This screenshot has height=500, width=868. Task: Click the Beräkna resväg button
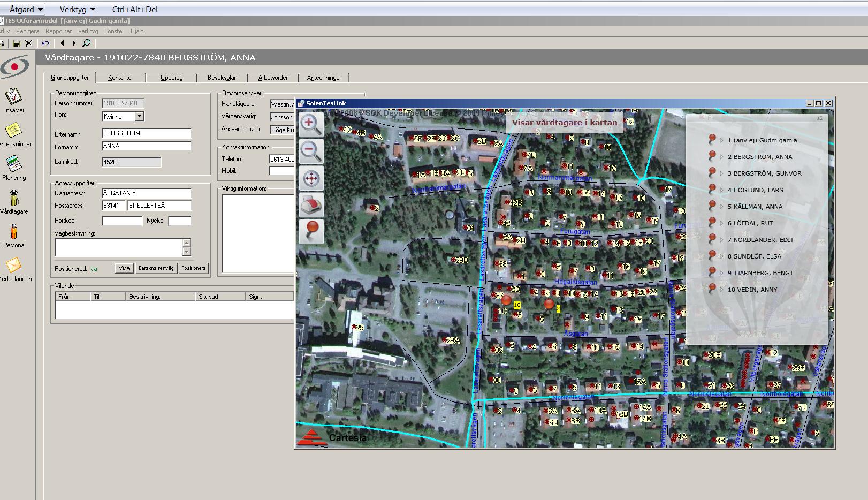coord(156,268)
